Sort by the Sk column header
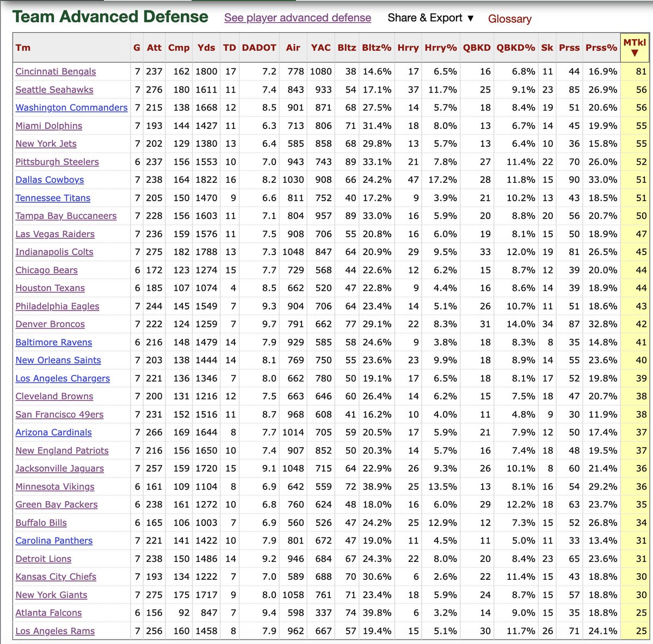This screenshot has height=644, width=653. [547, 47]
